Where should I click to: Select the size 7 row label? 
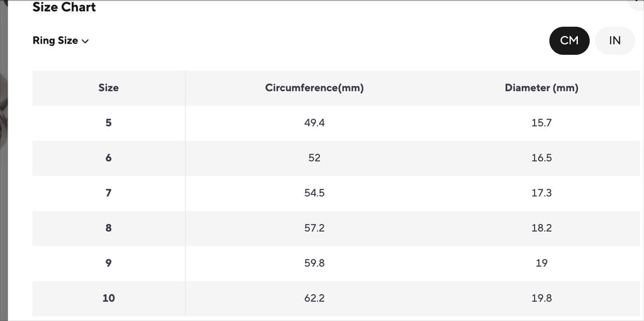pos(108,193)
